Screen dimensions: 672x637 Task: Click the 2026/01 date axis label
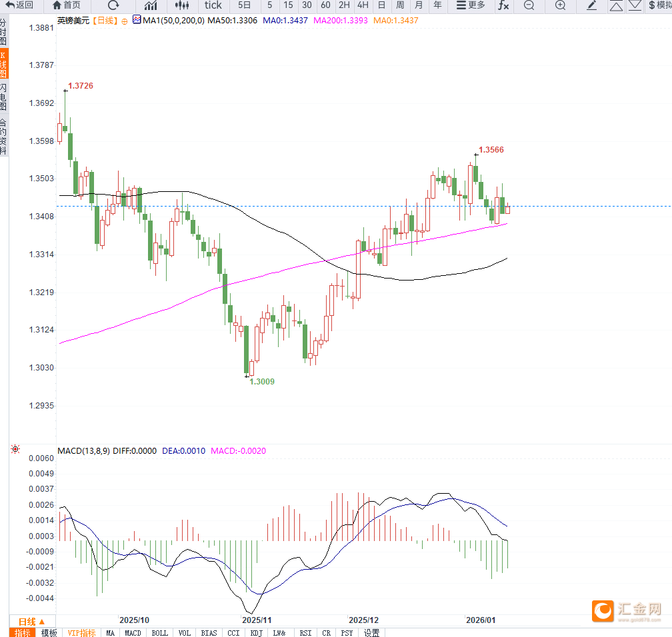coord(481,620)
